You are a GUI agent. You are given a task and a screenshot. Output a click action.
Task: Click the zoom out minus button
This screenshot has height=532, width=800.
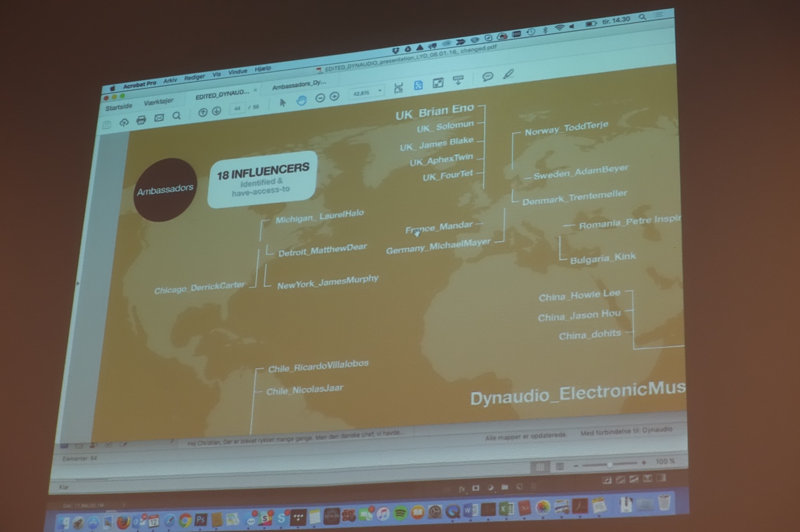point(320,98)
